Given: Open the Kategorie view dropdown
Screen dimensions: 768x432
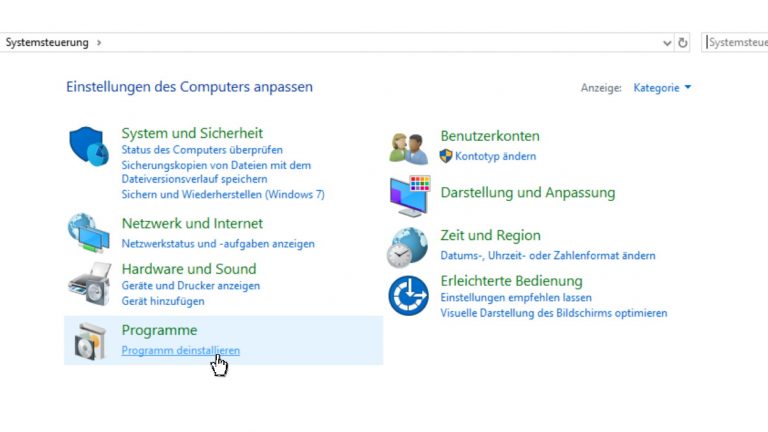Looking at the screenshot, I should (662, 88).
